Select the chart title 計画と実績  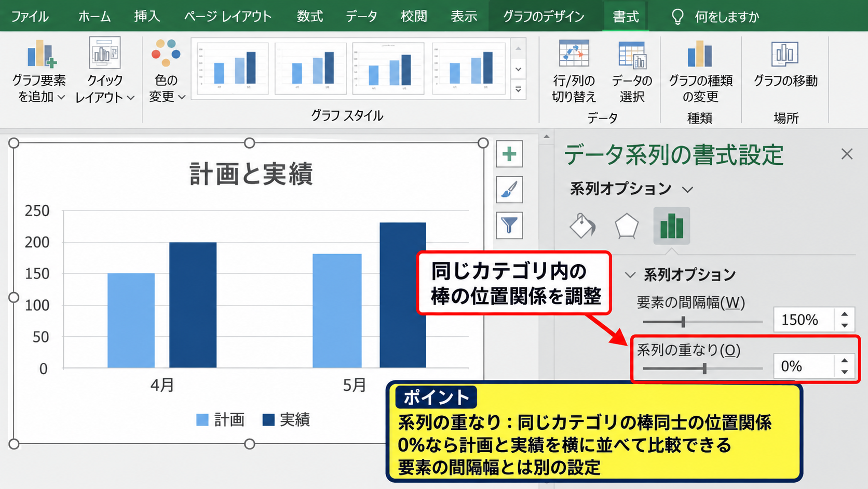[x=251, y=174]
